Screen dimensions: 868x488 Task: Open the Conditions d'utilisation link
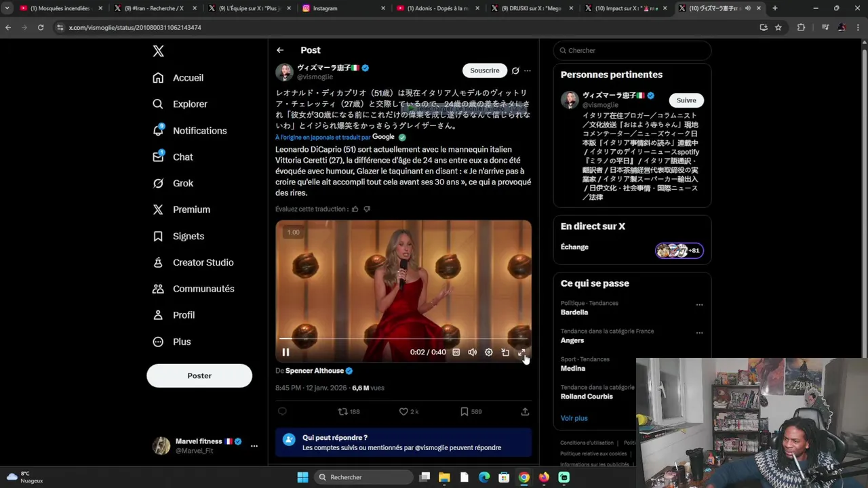[587, 443]
